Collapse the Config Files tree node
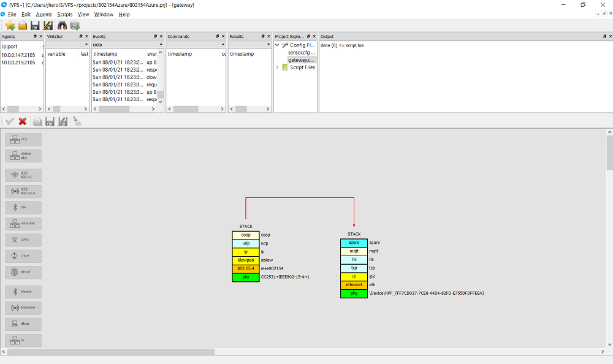613x364 pixels. tap(277, 45)
